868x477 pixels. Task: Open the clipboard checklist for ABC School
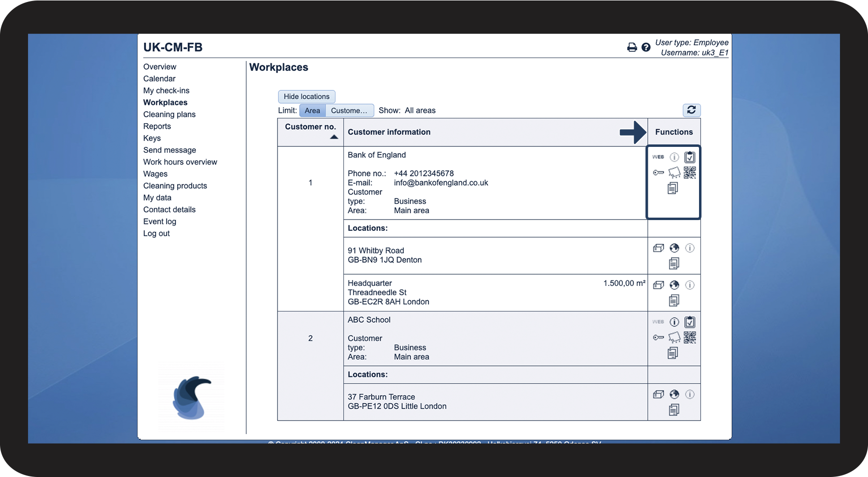690,322
